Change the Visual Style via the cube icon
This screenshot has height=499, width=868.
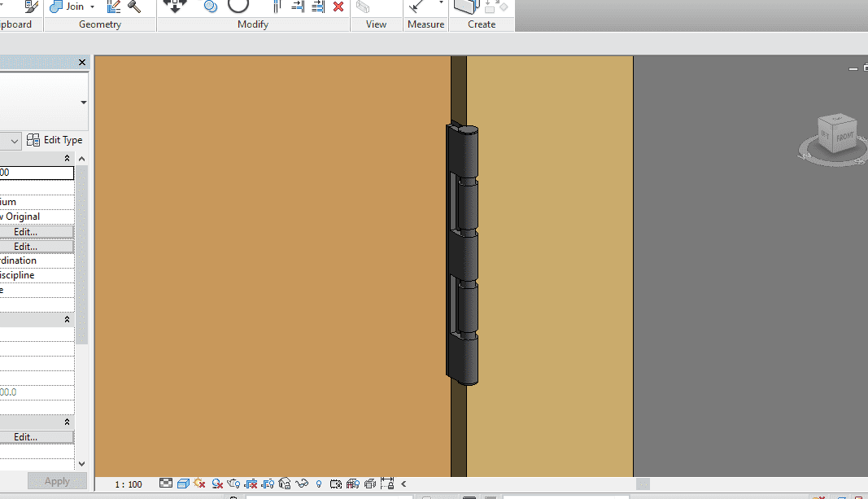click(x=183, y=484)
